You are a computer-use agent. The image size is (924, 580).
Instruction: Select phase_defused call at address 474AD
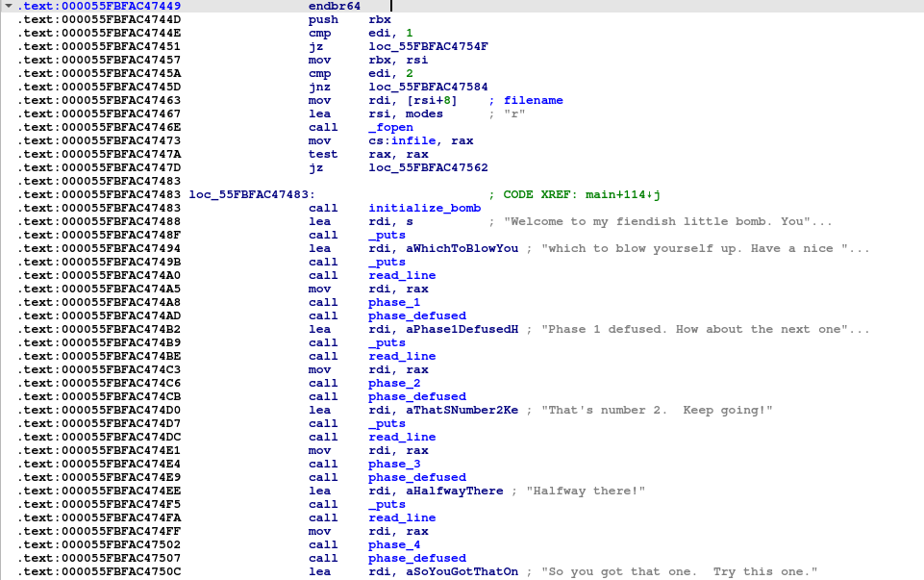[x=417, y=315]
